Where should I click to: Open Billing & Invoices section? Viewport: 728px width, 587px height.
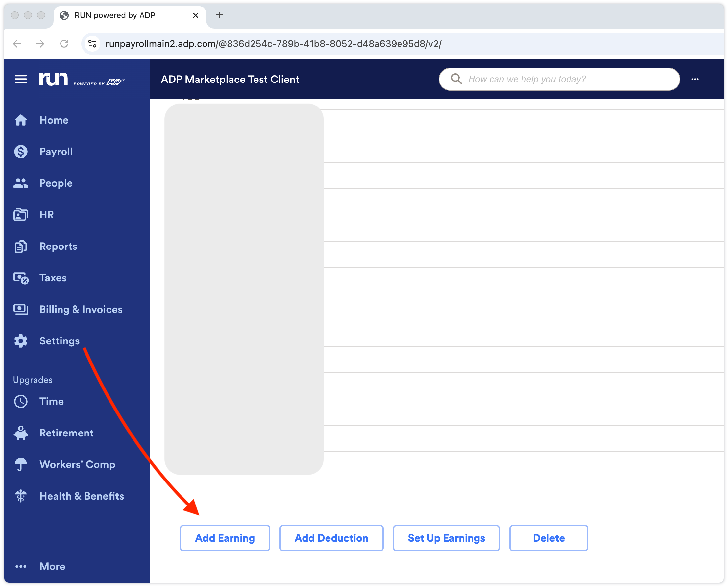pyautogui.click(x=81, y=309)
